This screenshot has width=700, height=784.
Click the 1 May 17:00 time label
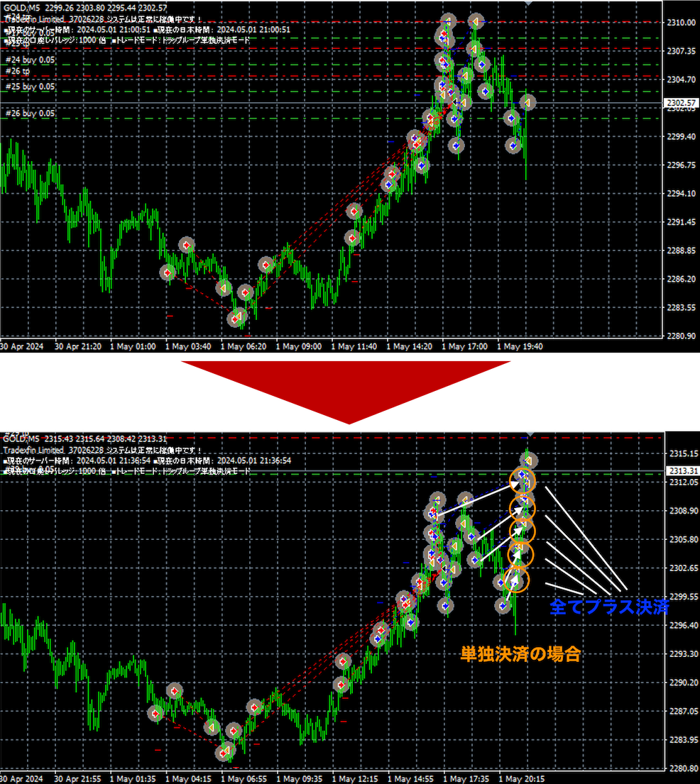[464, 347]
